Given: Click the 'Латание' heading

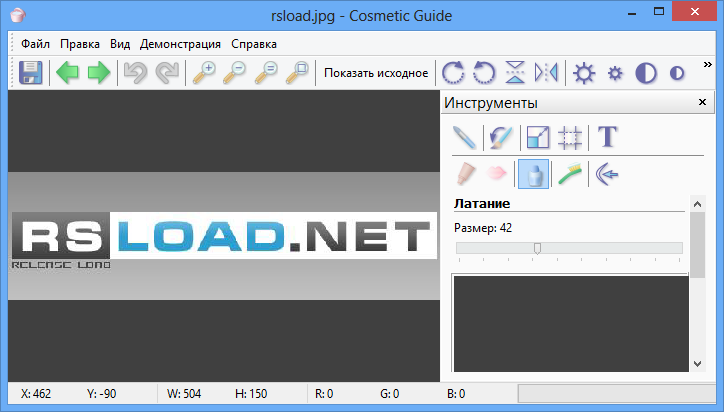Looking at the screenshot, I should tap(482, 204).
